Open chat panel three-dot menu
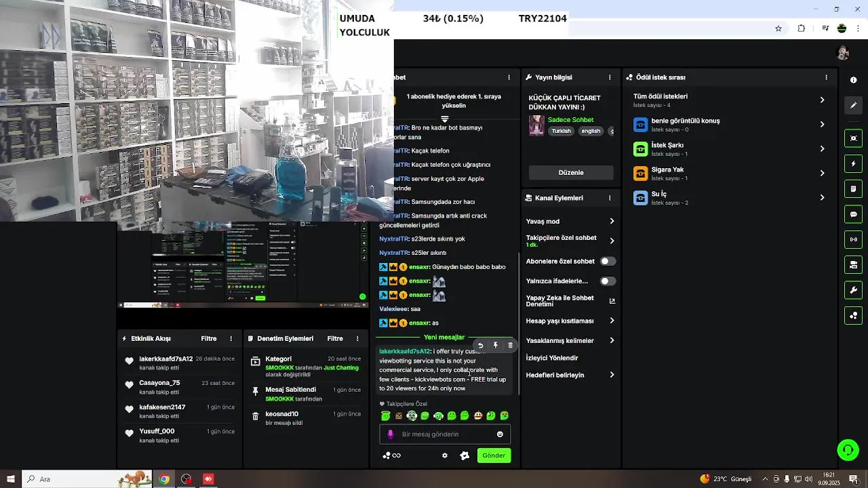Screen dimensions: 868x488 509,77
